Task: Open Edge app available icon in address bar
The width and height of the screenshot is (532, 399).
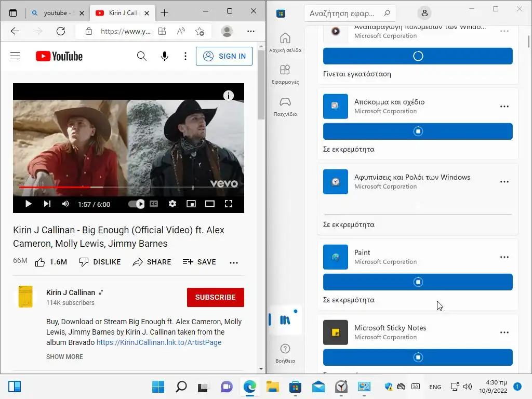Action: (162, 31)
